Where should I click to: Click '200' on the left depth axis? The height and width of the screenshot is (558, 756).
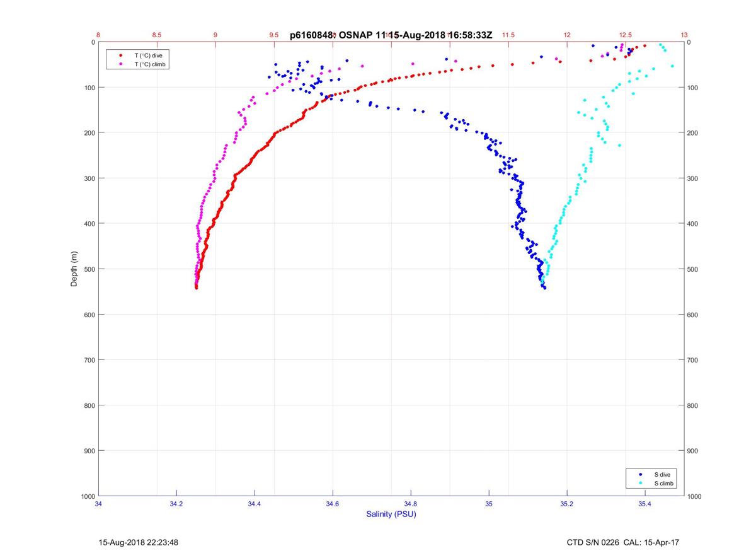pyautogui.click(x=89, y=133)
